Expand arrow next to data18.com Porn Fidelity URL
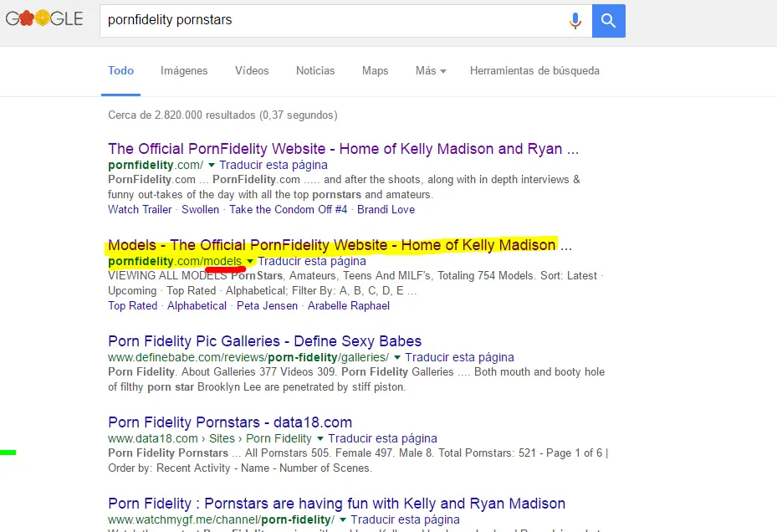The image size is (777, 532). (x=320, y=439)
